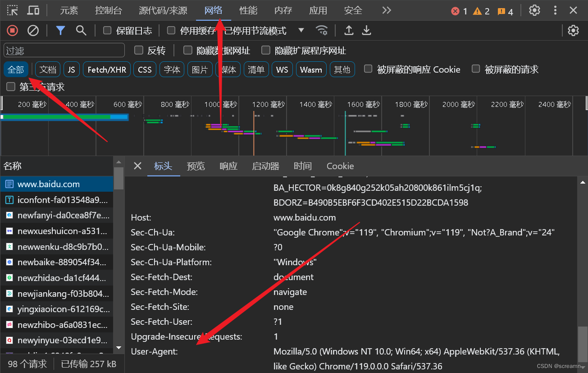Toggle the filter funnel icon
The width and height of the screenshot is (588, 373).
coord(60,30)
